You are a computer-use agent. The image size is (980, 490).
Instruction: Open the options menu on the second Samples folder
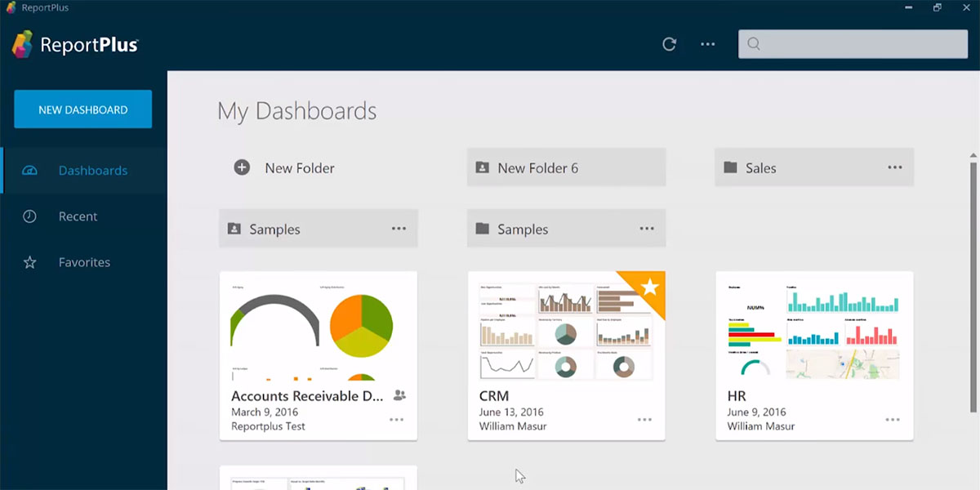(647, 229)
